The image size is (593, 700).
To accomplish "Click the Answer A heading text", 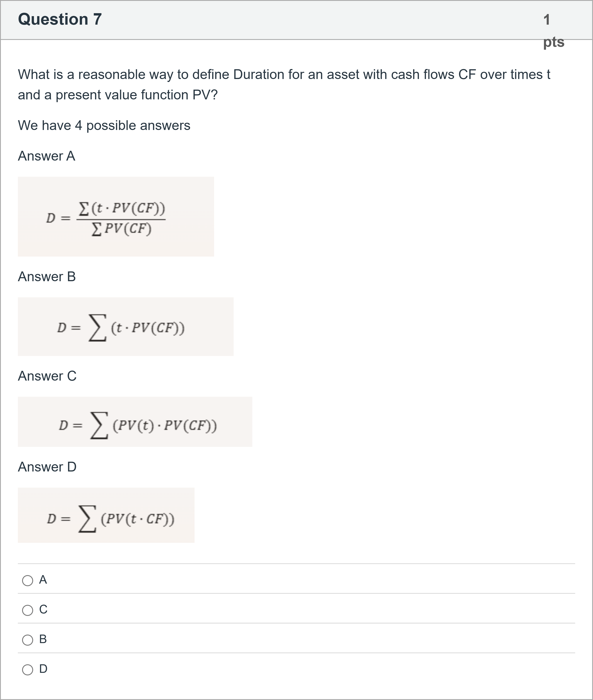I will tap(47, 155).
